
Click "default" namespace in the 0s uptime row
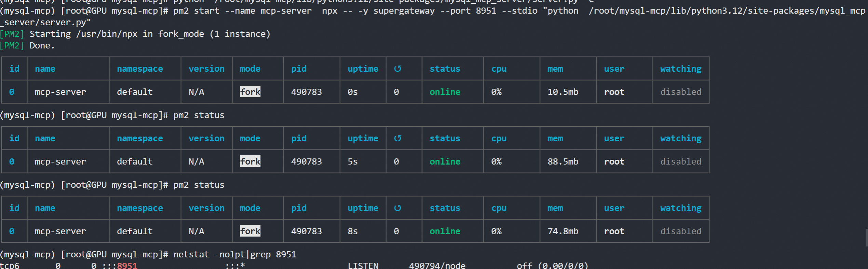[x=135, y=92]
